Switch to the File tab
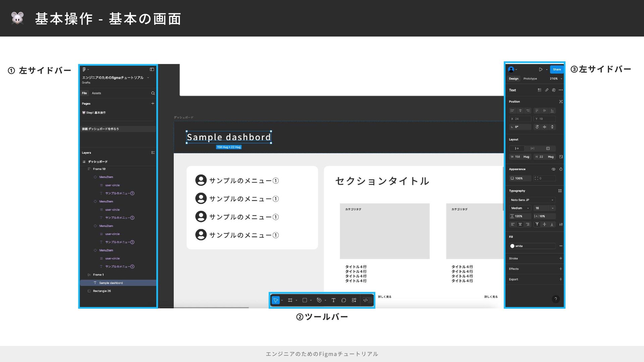Viewport: 644px width, 362px height. click(x=85, y=93)
